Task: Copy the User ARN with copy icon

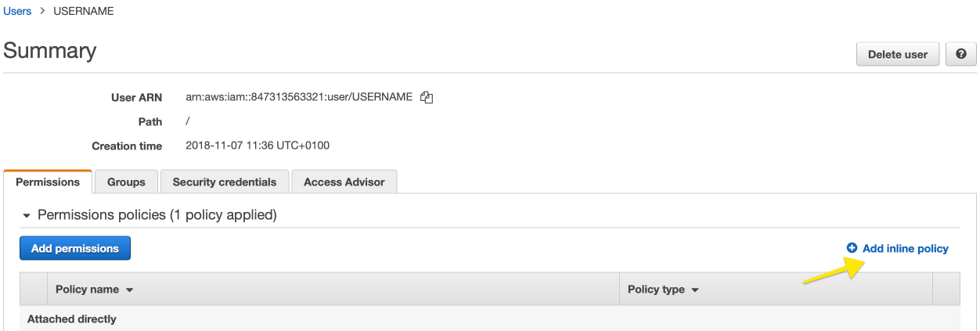Action: click(427, 98)
